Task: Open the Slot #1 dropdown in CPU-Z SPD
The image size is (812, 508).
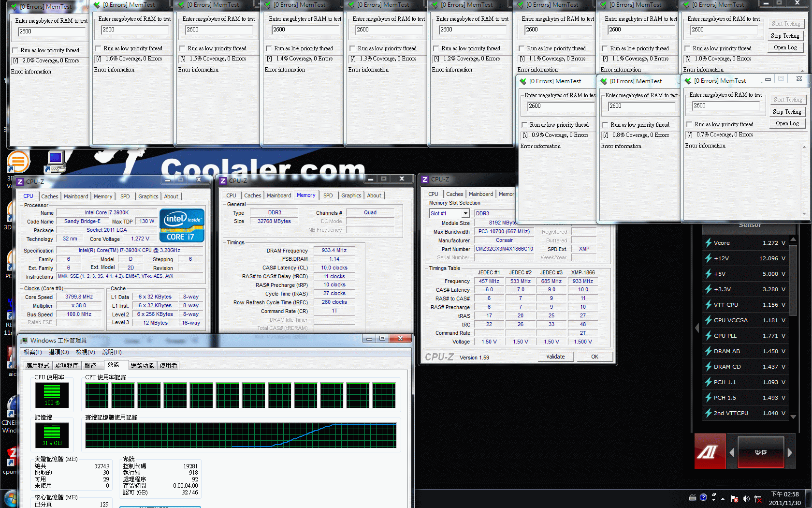Action: [x=465, y=213]
